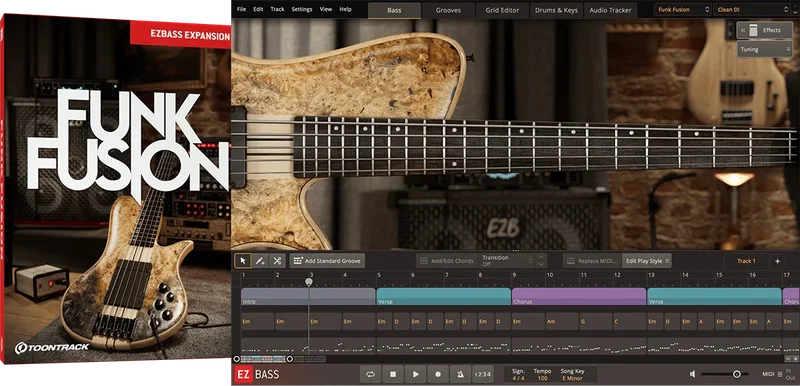Open the Clean DI preset dropdown
The width and height of the screenshot is (800, 386).
point(752,9)
